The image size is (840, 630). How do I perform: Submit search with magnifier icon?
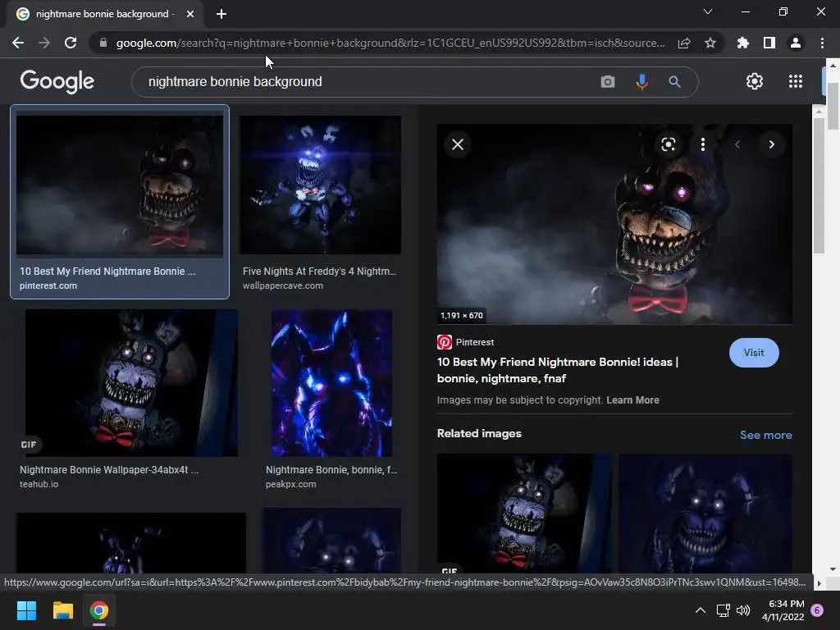(674, 81)
